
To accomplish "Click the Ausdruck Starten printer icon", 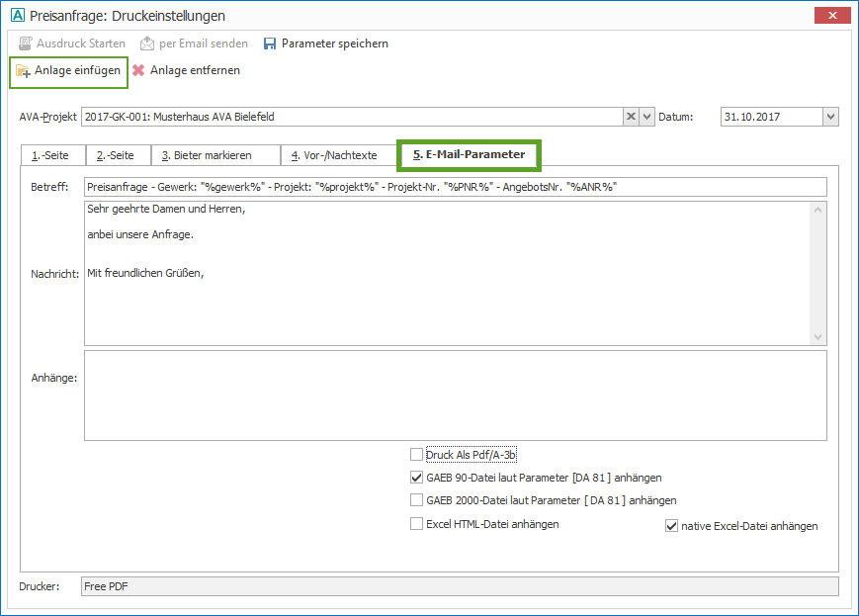I will (x=26, y=44).
